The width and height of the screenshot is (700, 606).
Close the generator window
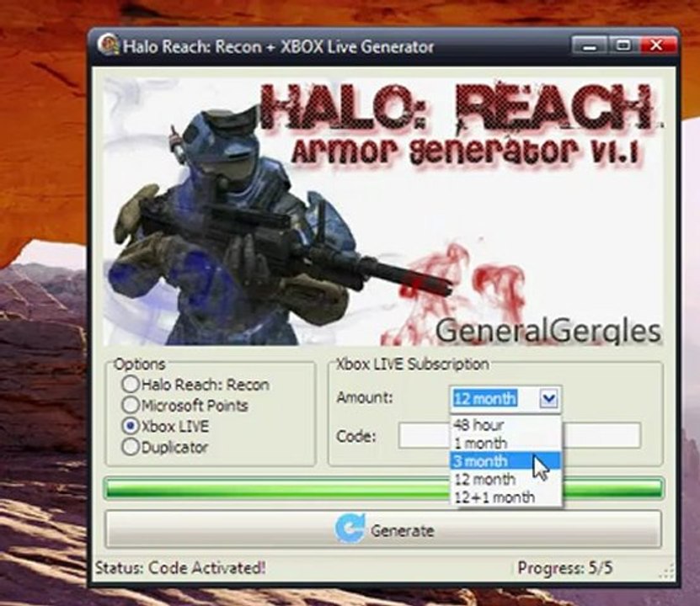click(657, 45)
